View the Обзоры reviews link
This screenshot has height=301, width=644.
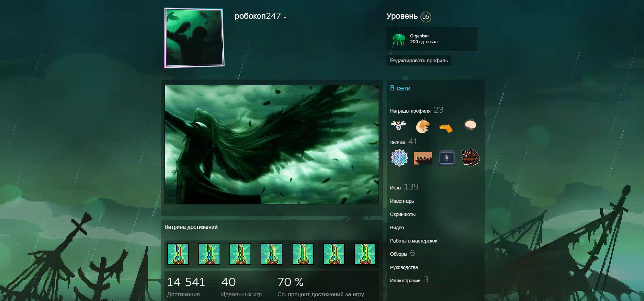pyautogui.click(x=399, y=254)
